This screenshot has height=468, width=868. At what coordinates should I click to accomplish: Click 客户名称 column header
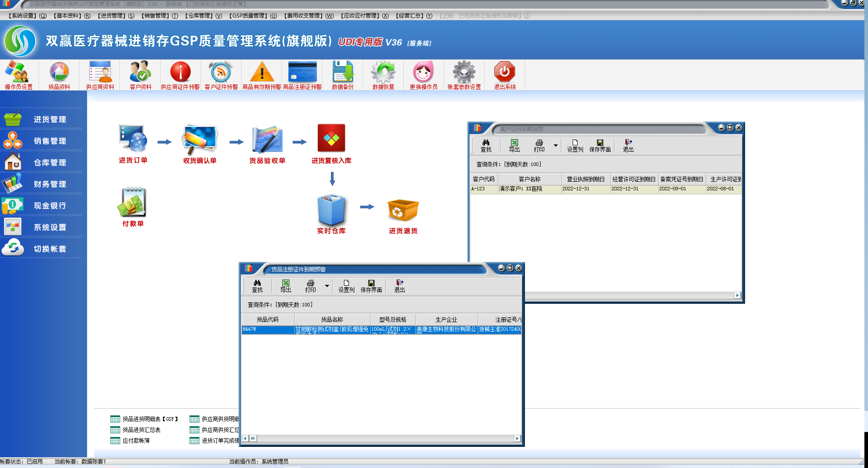point(529,179)
